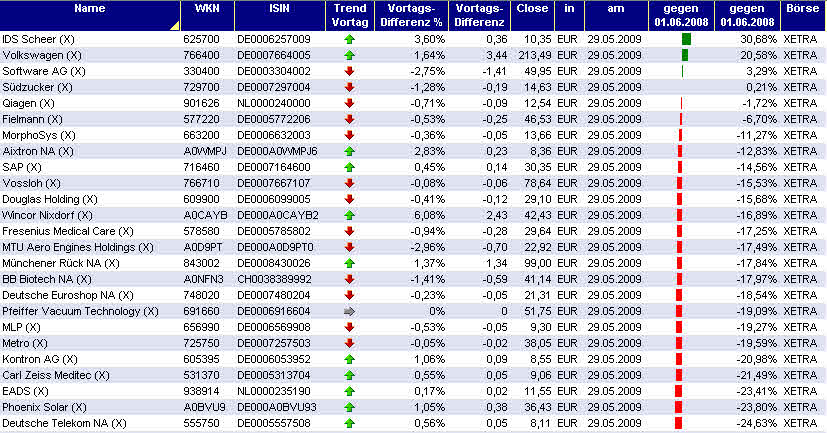827x433 pixels.
Task: Click percentage 6,08% for Wincor Nixdorf
Action: (x=429, y=215)
